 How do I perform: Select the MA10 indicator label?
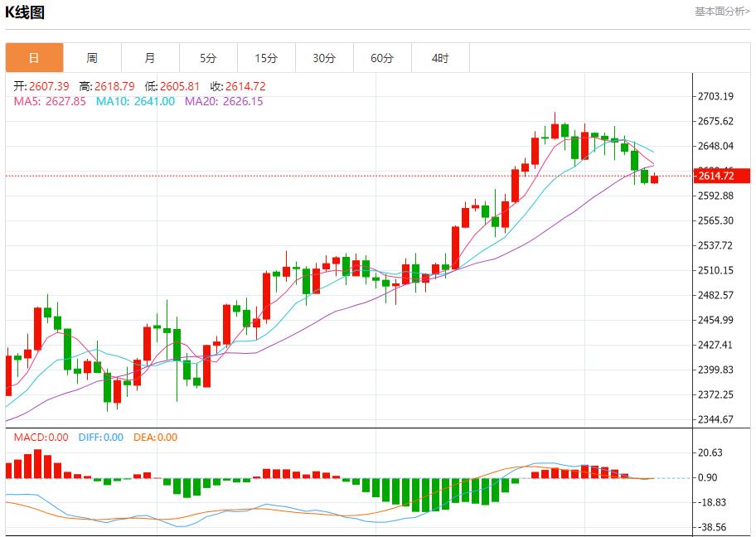(135, 101)
